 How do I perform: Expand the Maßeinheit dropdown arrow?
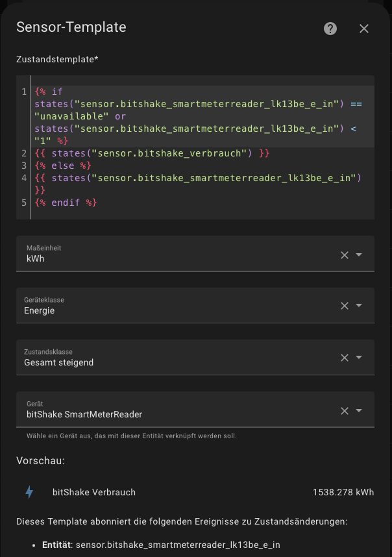point(359,255)
